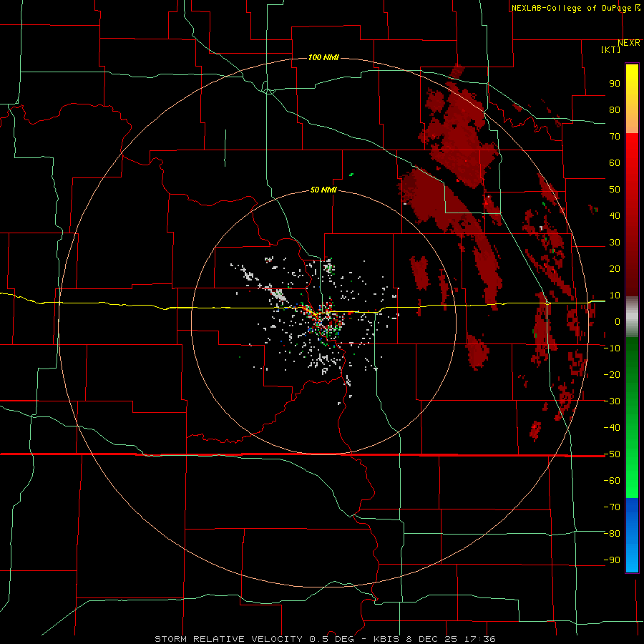This screenshot has height=644, width=644.
Task: Click the '-60' value on velocity scale
Action: [612, 481]
